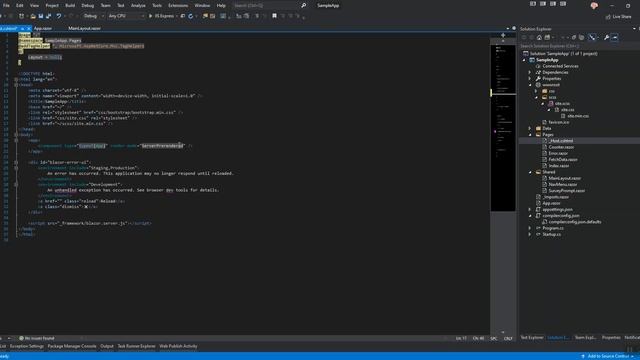Viewport: 640px width, 360px height.
Task: Select appsettings.json in Solution Explorer
Action: [557, 209]
